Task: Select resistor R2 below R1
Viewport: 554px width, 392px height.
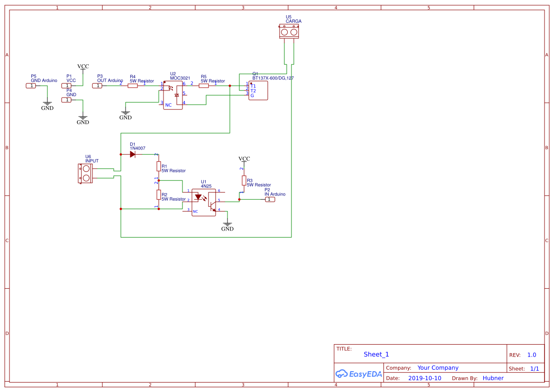Action: pyautogui.click(x=158, y=196)
